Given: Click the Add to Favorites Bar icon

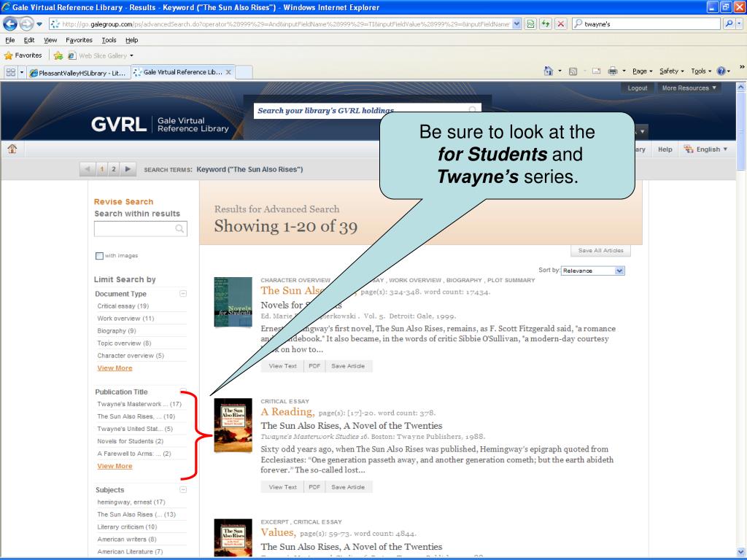Looking at the screenshot, I should click(x=58, y=55).
